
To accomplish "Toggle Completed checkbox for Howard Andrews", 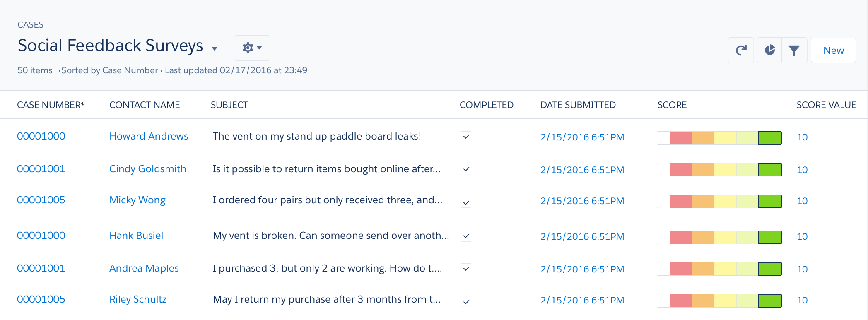I will (x=466, y=137).
